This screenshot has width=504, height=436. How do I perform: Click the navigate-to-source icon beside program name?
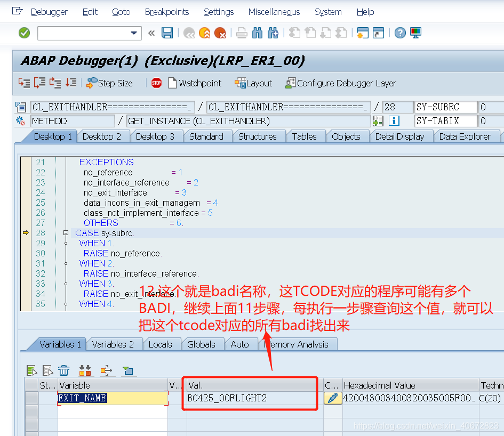click(378, 121)
